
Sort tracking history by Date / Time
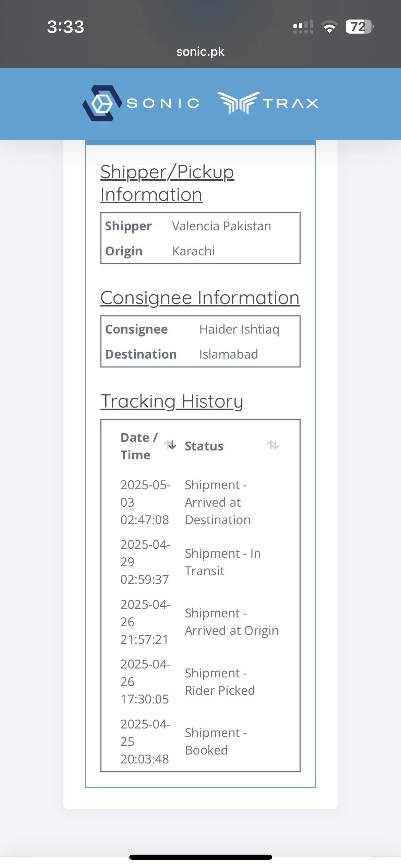[x=170, y=445]
